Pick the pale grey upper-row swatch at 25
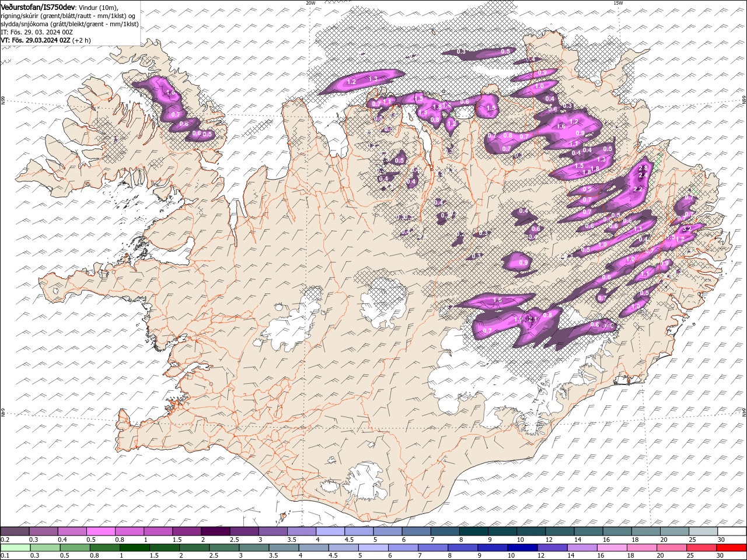 click(703, 531)
